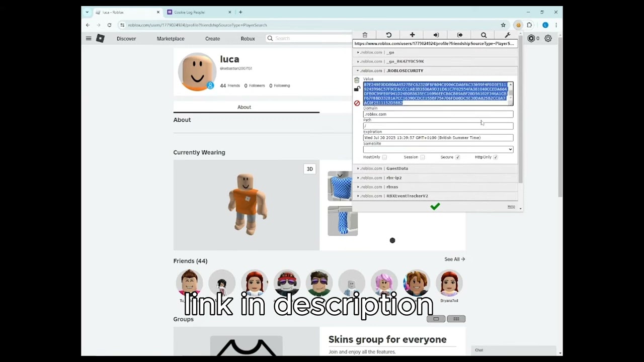Open the Chrome tab search chevron
The image size is (644, 362).
87,12
